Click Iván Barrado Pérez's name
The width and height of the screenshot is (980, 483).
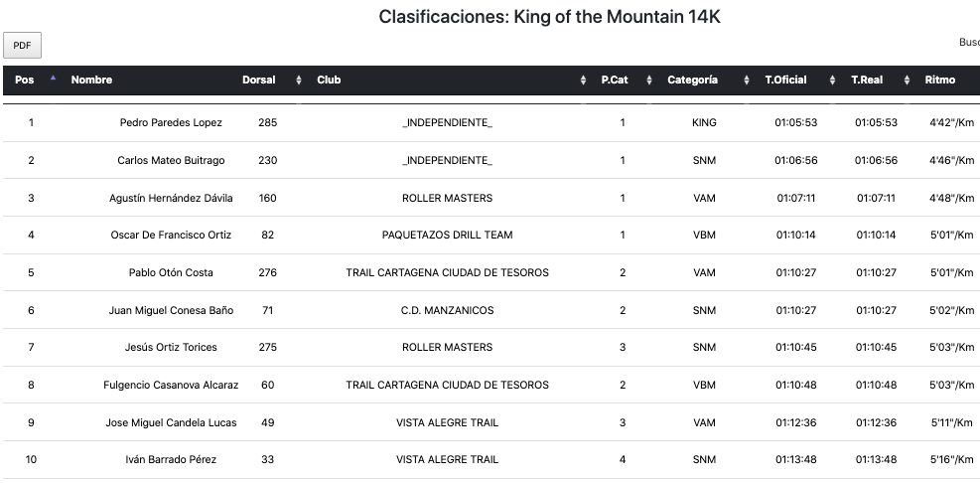(171, 460)
